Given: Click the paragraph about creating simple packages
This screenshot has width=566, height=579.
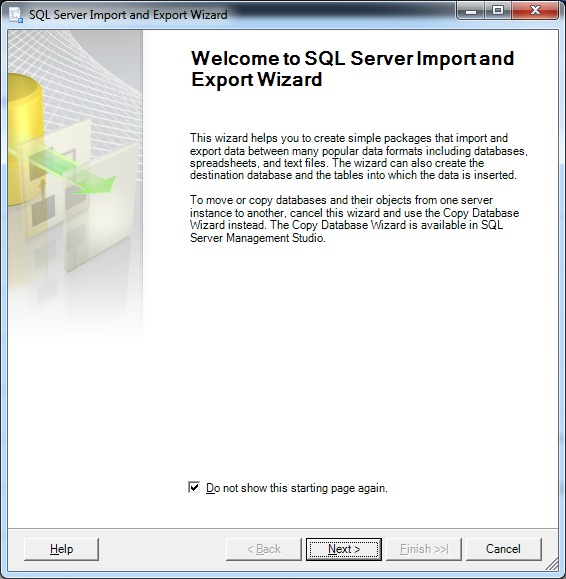Looking at the screenshot, I should [x=359, y=157].
